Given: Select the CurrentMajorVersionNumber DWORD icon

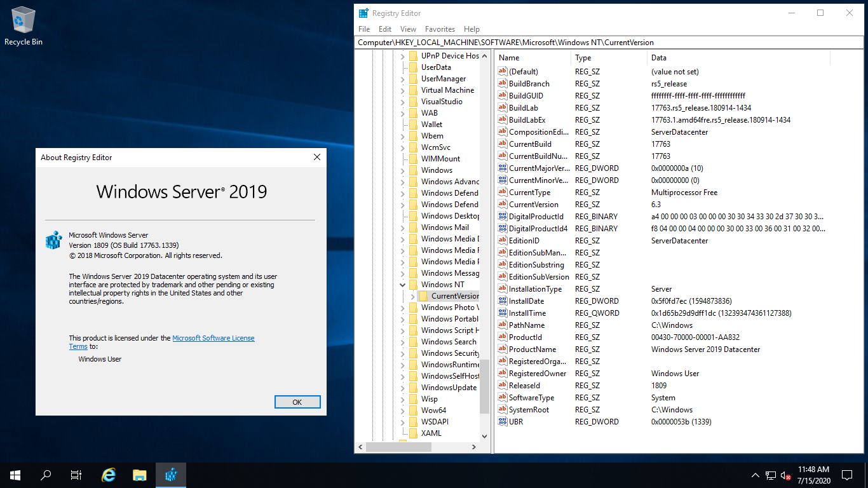Looking at the screenshot, I should [503, 168].
